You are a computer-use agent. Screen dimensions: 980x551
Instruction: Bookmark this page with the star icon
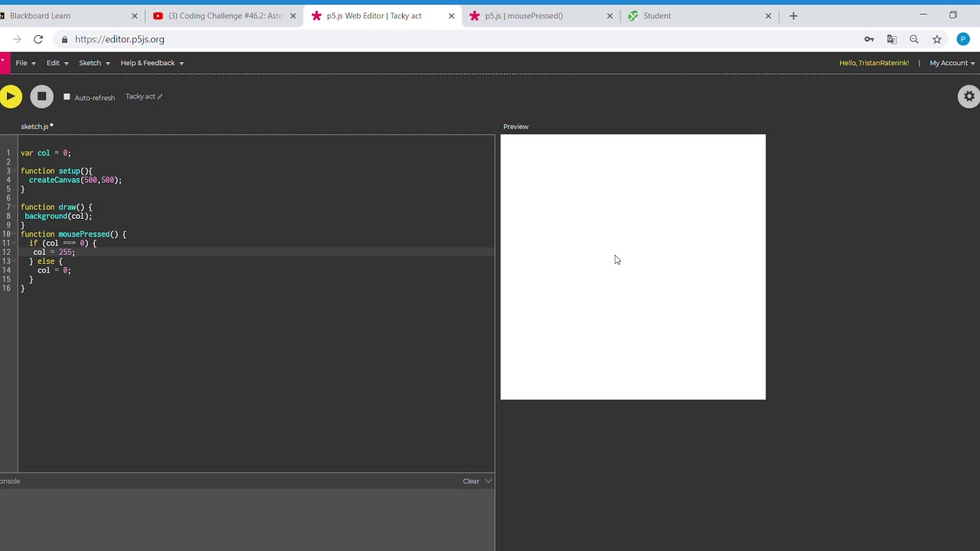coord(937,39)
